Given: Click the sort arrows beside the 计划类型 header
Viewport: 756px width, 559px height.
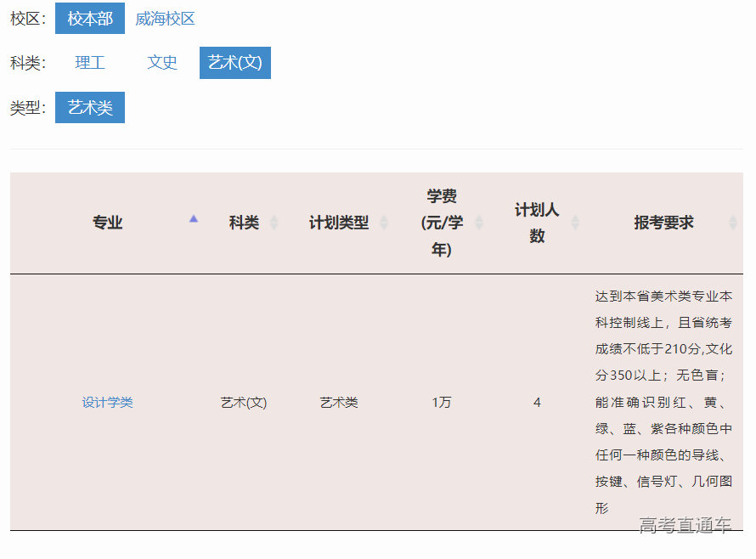Looking at the screenshot, I should click(x=384, y=223).
